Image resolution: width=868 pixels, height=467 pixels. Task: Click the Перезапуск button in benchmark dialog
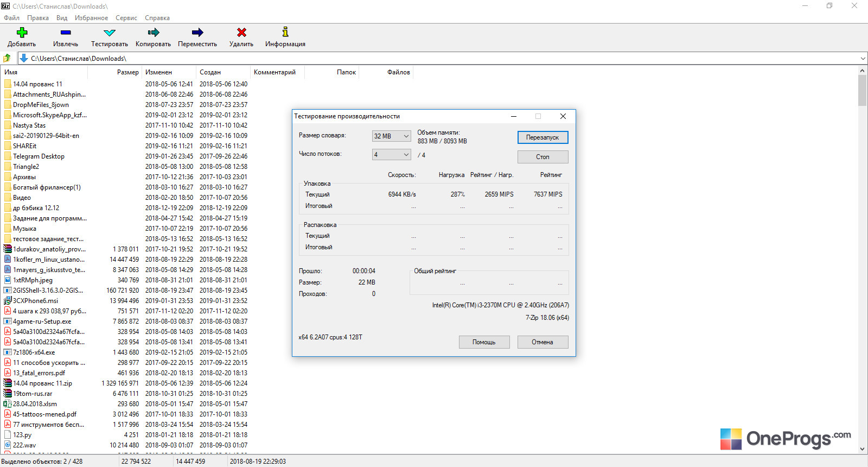coord(542,137)
